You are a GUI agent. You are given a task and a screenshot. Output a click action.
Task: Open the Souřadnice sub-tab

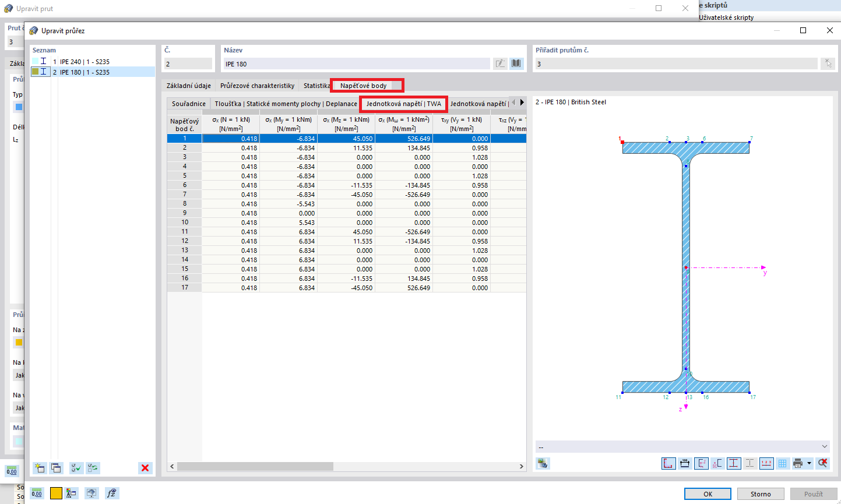pos(189,104)
